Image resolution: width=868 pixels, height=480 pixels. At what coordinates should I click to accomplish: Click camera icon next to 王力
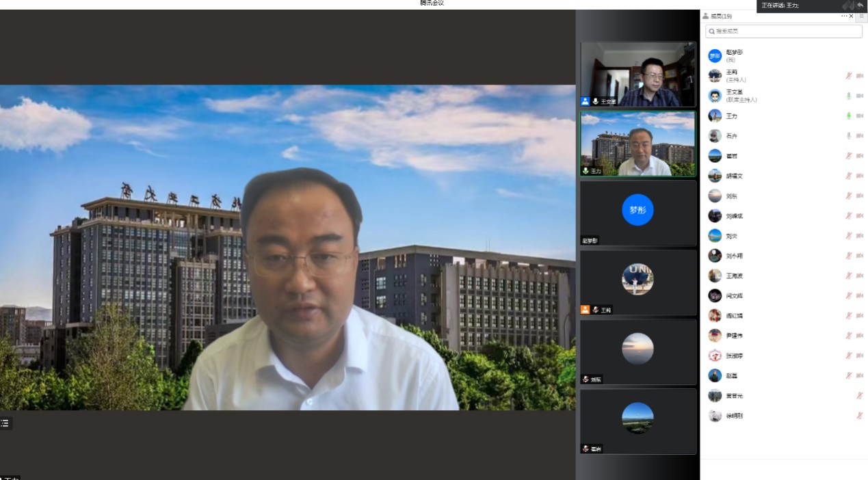[x=860, y=116]
